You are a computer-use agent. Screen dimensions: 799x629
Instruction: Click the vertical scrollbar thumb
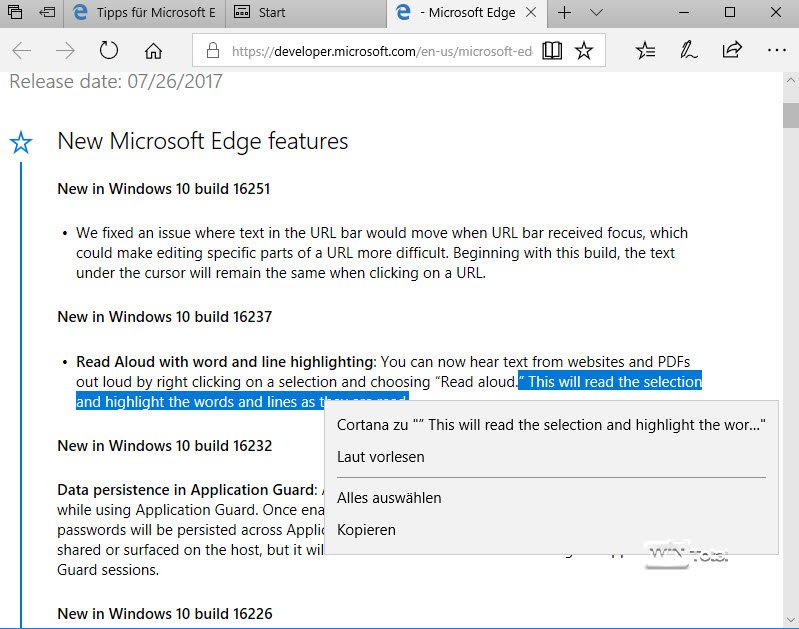point(790,115)
